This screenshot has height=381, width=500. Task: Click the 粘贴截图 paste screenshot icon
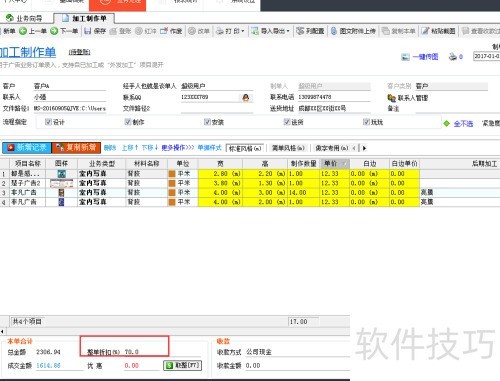[425, 31]
